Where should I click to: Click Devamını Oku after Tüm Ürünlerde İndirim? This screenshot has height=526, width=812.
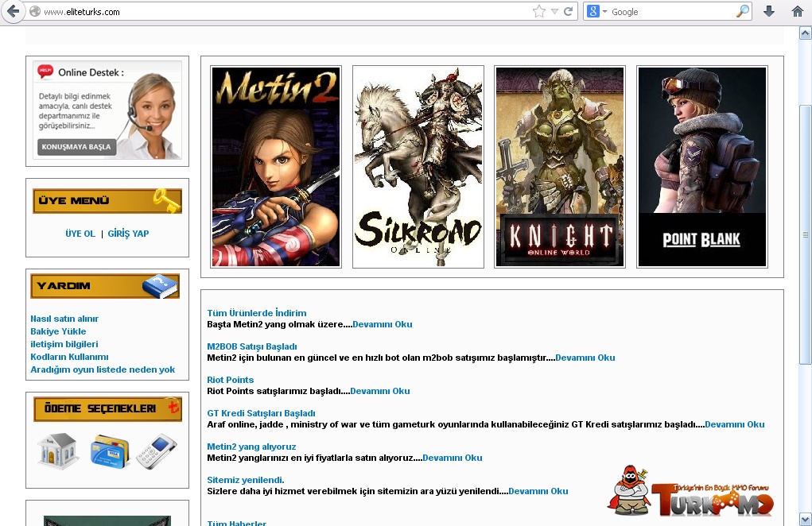click(x=383, y=325)
